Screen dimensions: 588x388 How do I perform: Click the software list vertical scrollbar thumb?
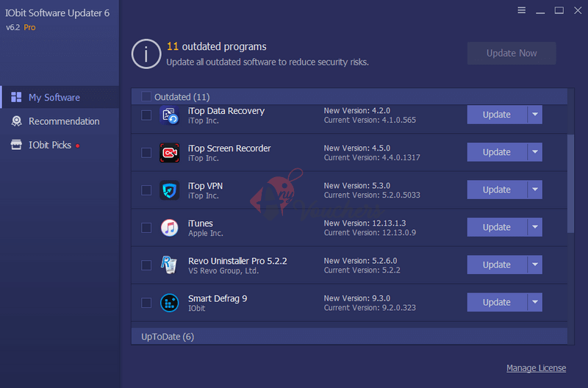point(570,184)
